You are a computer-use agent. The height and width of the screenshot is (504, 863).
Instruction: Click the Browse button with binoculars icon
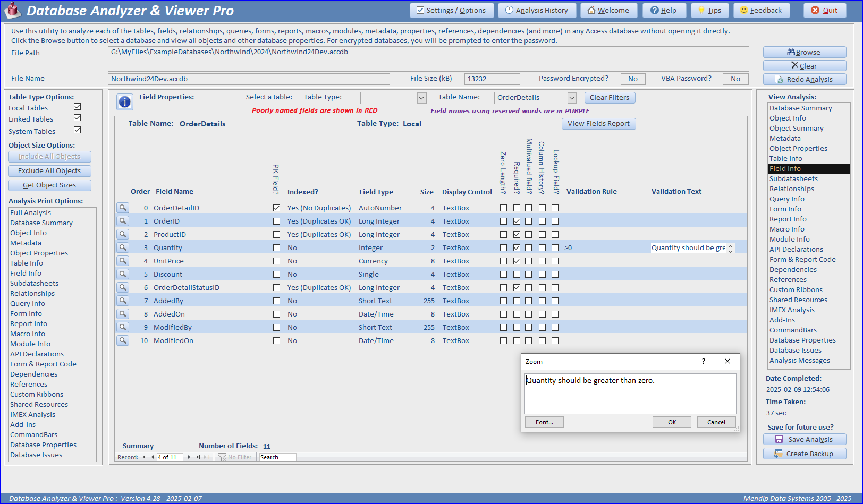pos(805,52)
